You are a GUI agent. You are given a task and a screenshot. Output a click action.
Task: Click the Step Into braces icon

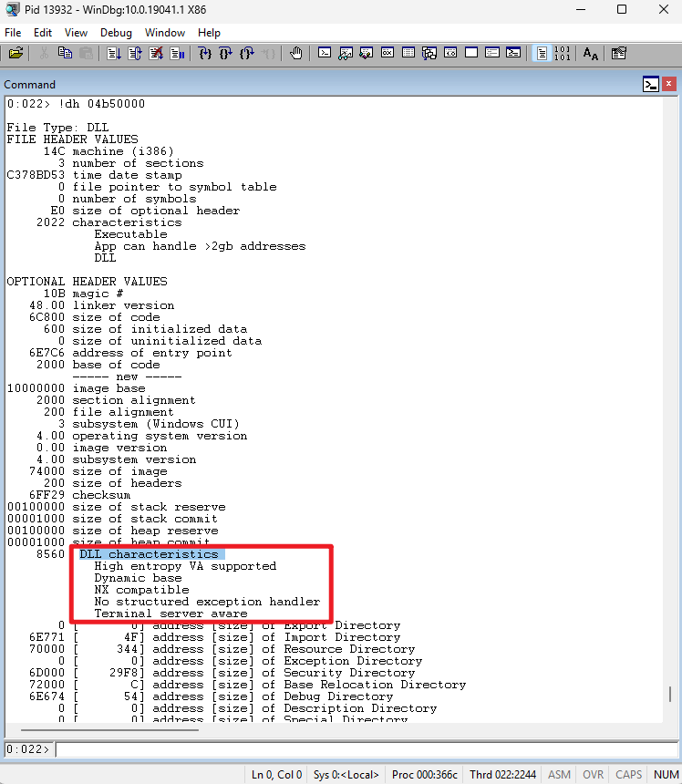pyautogui.click(x=205, y=54)
